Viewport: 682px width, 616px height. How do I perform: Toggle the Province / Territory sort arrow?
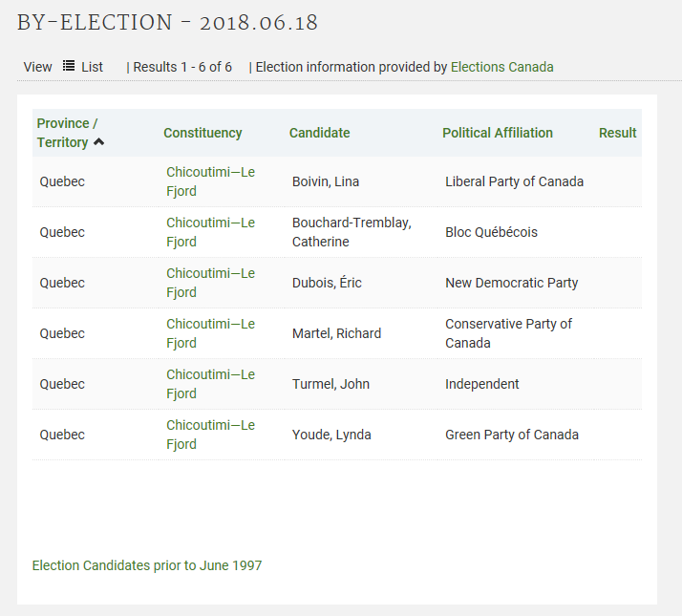pyautogui.click(x=98, y=142)
